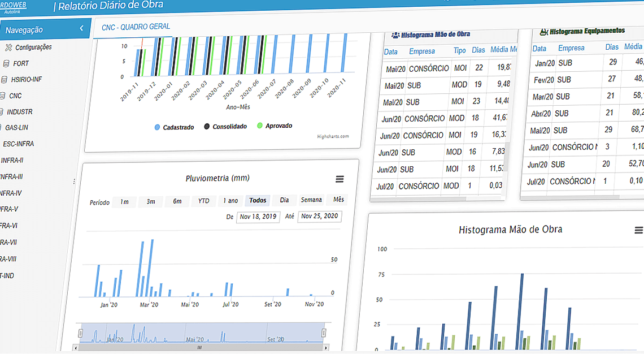
Task: Click the CNC project database icon
Action: (x=3, y=96)
